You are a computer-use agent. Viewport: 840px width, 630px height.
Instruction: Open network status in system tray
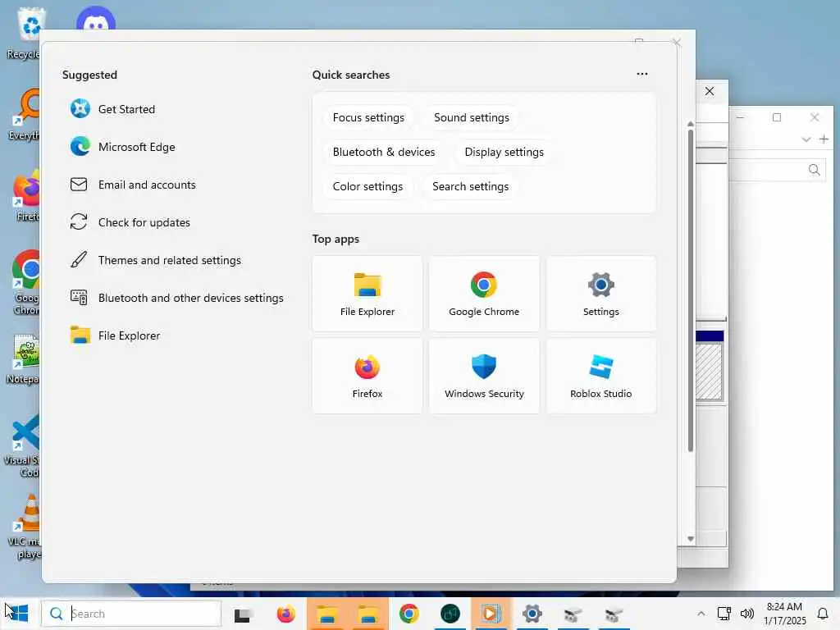click(x=724, y=614)
